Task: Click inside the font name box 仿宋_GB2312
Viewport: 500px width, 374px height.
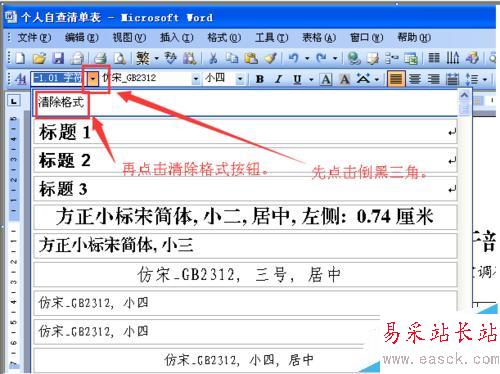Action: tap(146, 79)
